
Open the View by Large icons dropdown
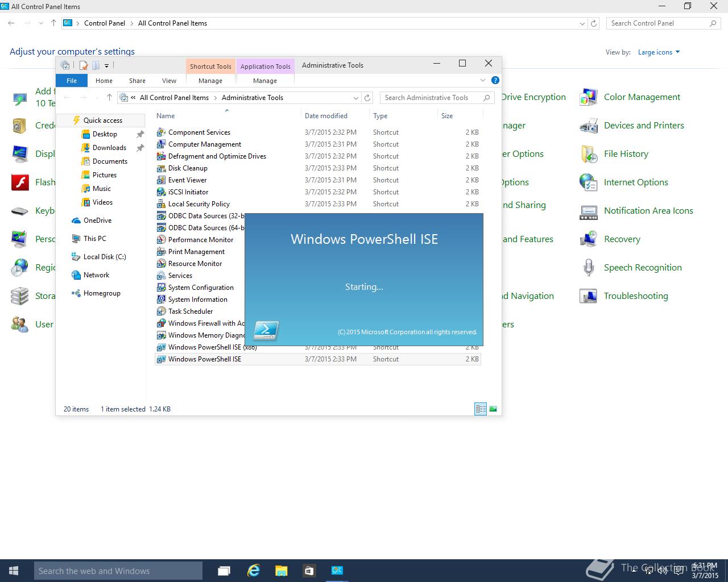click(659, 52)
